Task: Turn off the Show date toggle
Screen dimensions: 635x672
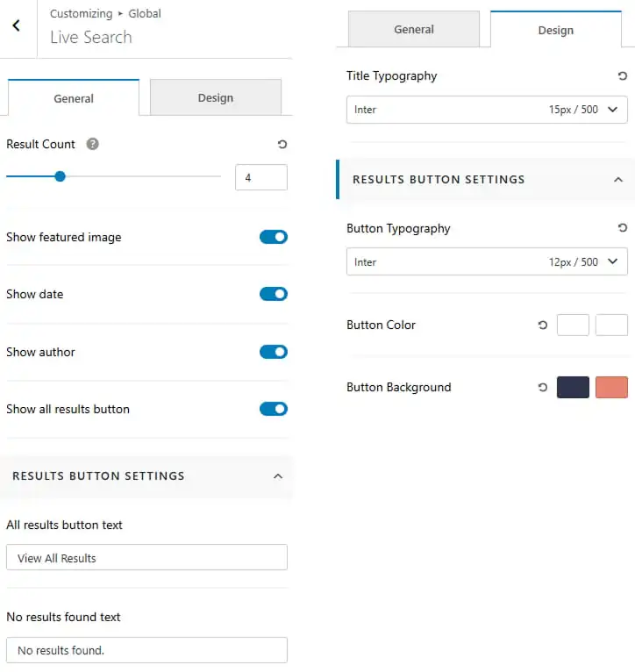Action: point(274,294)
